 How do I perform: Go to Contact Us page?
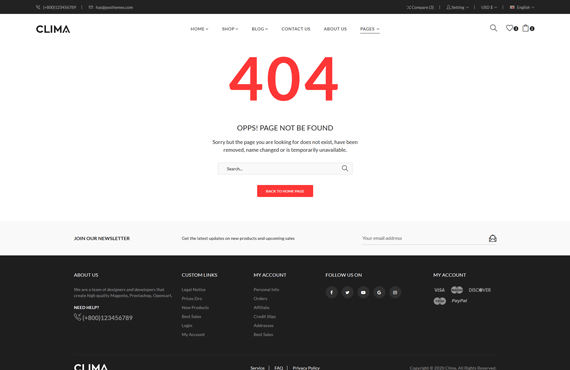[296, 29]
